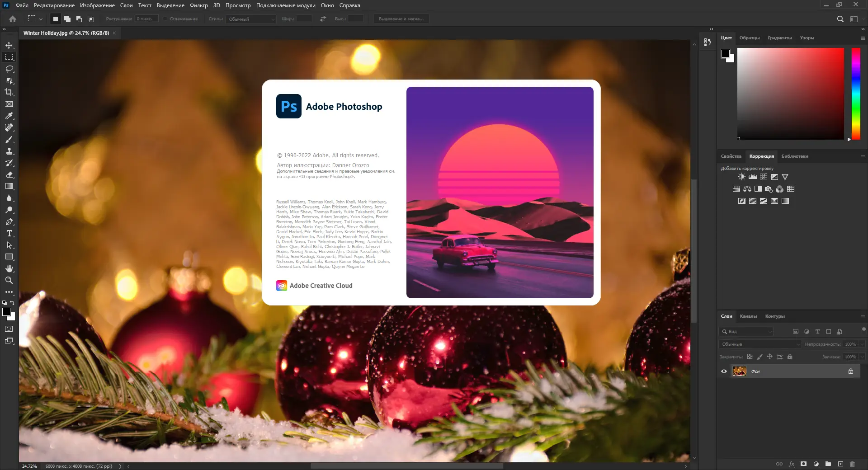Open the search magnifier in options bar
868x470 pixels.
(x=840, y=19)
